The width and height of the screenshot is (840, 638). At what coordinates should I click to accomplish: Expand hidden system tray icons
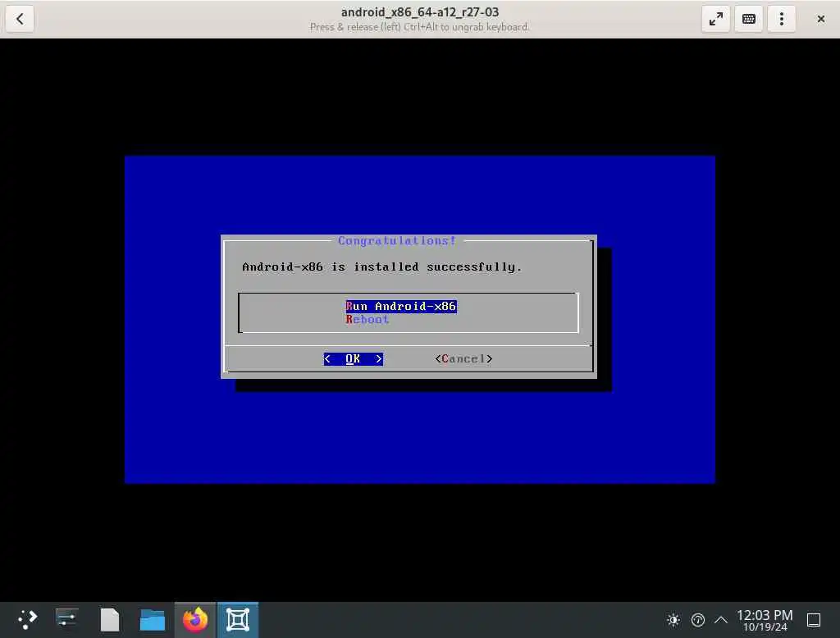pyautogui.click(x=721, y=620)
